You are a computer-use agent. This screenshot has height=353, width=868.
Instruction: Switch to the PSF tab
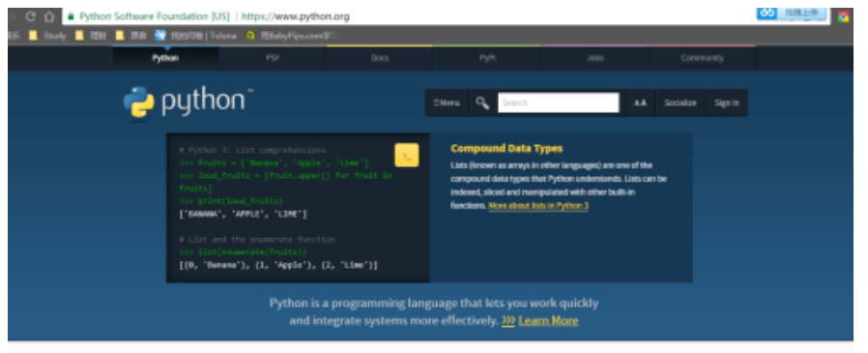pyautogui.click(x=273, y=58)
